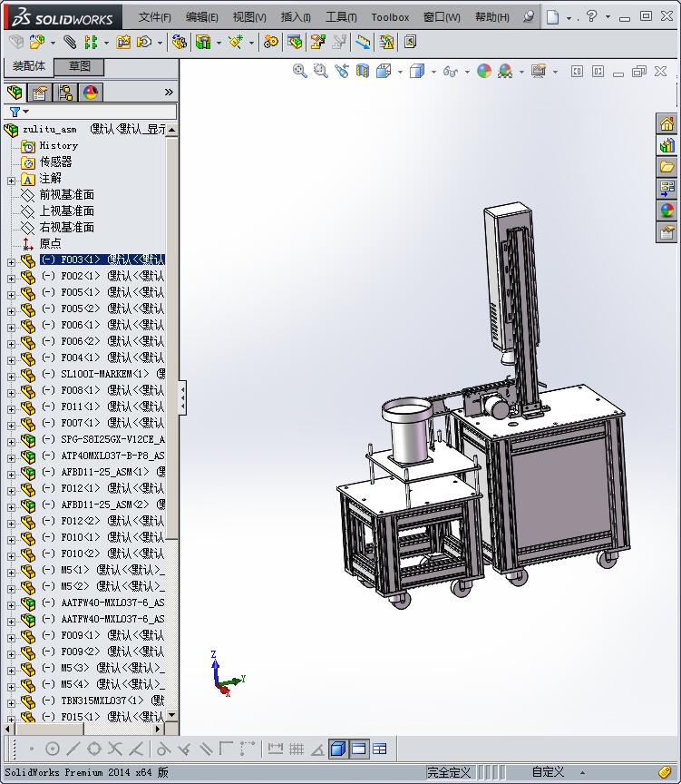Click Hide/Show Items glasses icon

pos(450,71)
